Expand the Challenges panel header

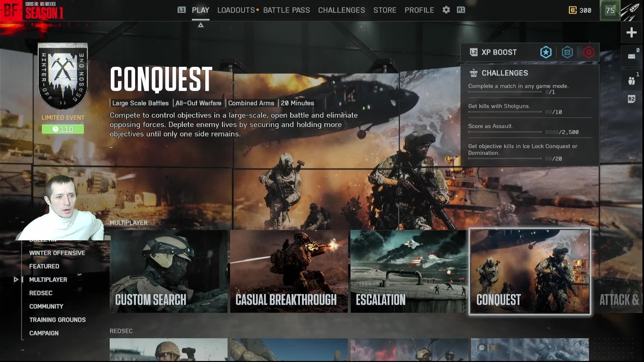point(504,73)
